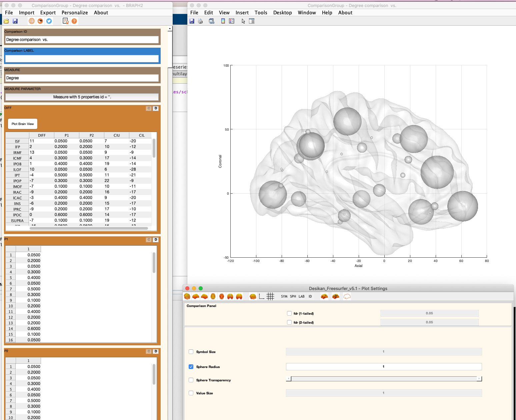Image resolution: width=516 pixels, height=420 pixels.
Task: Click the Twitter bird icon
Action: [x=49, y=21]
